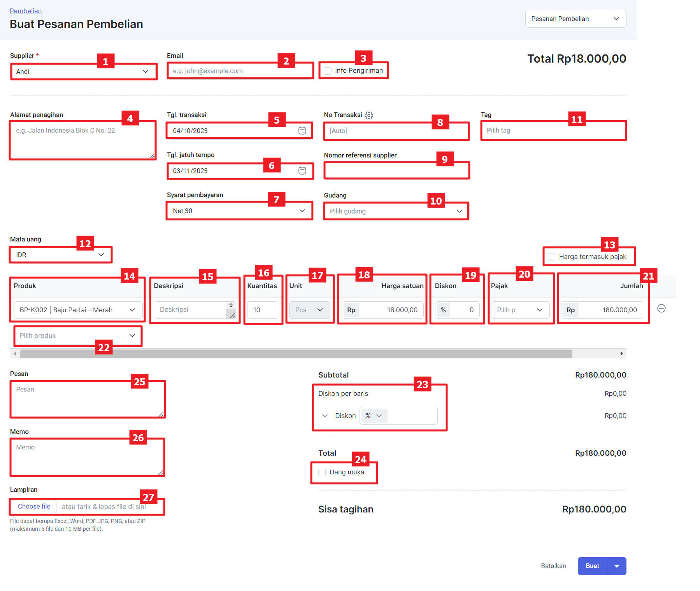Open Syarat pembayaran dropdown Net 30
The image size is (700, 591).
pyautogui.click(x=239, y=211)
